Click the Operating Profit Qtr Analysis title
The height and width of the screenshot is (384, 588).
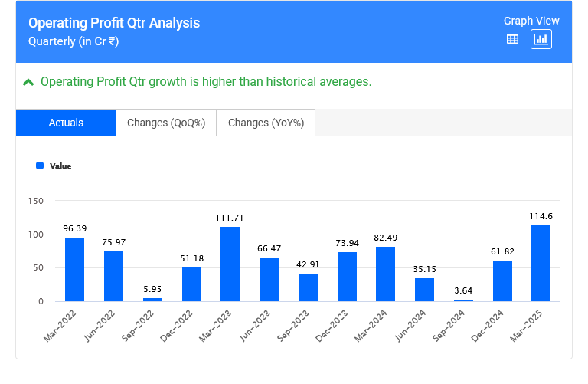point(114,23)
